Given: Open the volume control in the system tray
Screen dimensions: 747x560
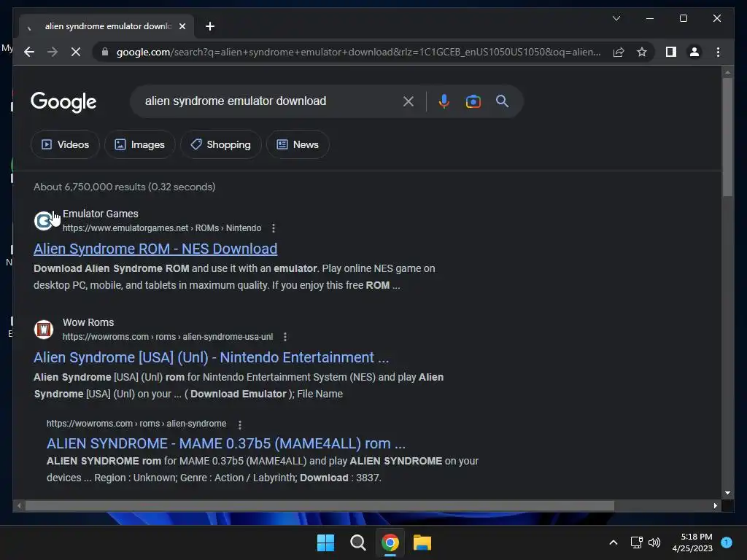Looking at the screenshot, I should [x=654, y=542].
